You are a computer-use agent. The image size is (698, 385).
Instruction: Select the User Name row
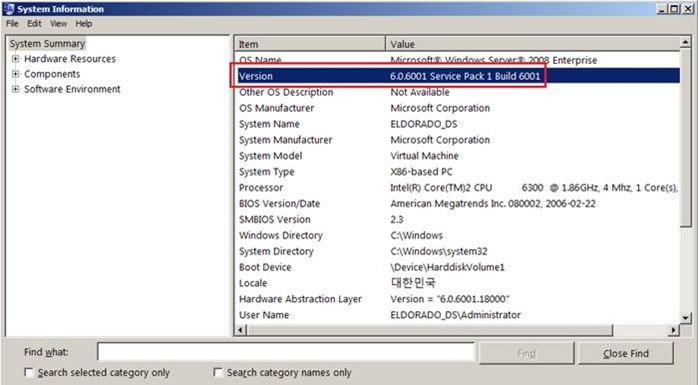[457, 315]
